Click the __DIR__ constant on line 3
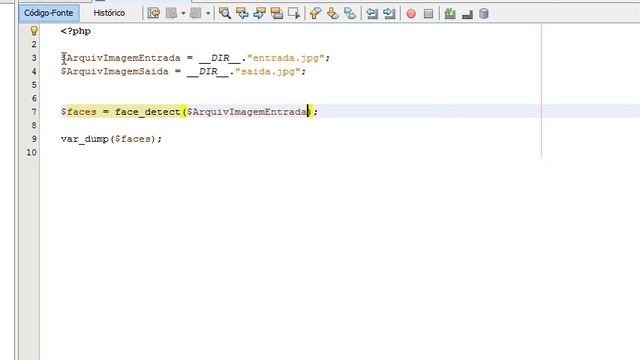 click(220, 58)
